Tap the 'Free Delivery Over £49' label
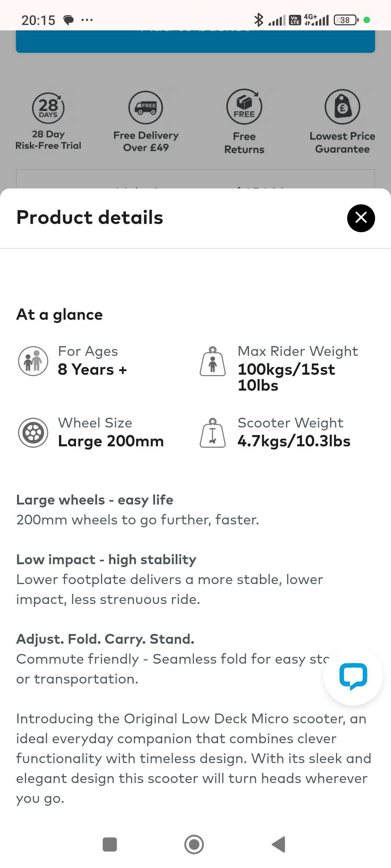The image size is (391, 868). coord(146,141)
